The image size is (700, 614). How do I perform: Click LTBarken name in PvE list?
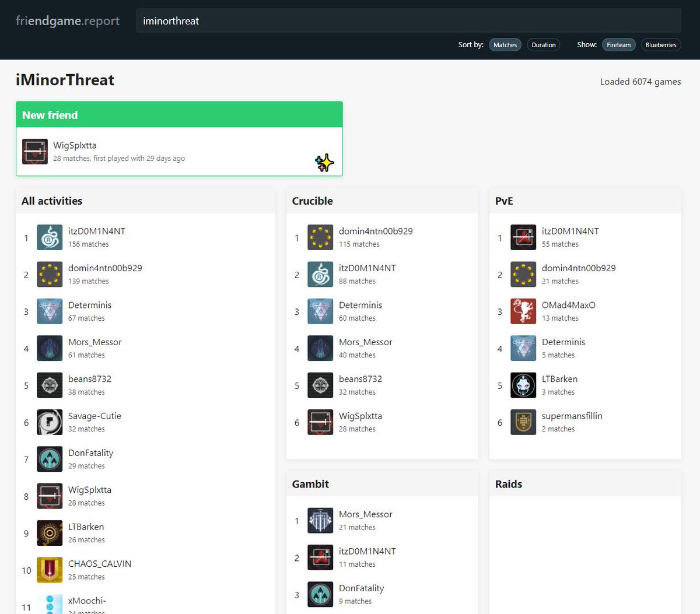pos(560,379)
